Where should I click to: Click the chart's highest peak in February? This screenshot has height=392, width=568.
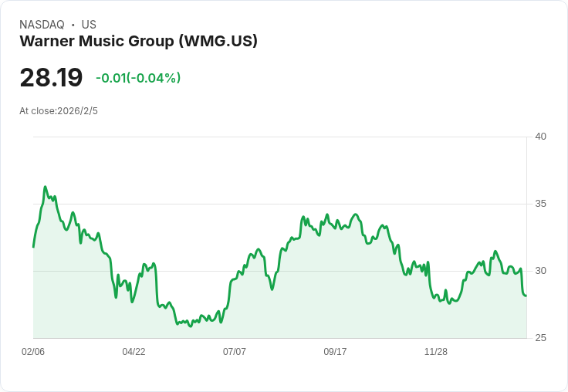point(46,187)
